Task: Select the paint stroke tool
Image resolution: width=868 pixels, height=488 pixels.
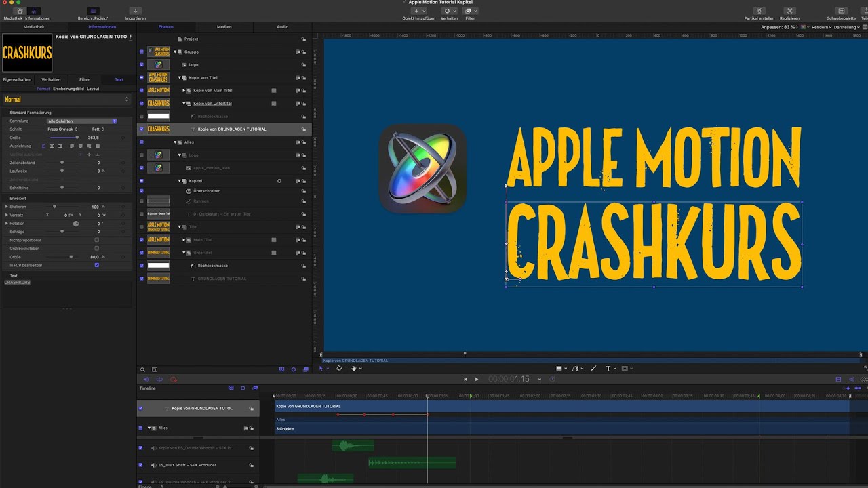Action: 593,369
